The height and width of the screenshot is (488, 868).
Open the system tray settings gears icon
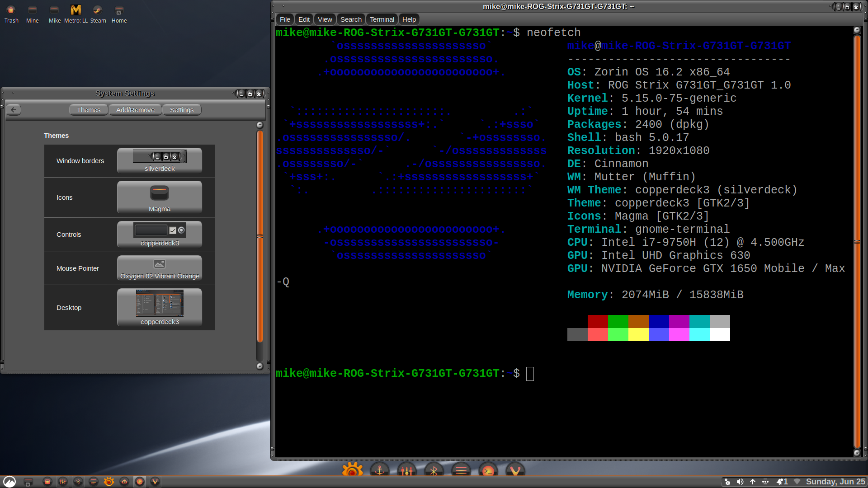[727, 482]
